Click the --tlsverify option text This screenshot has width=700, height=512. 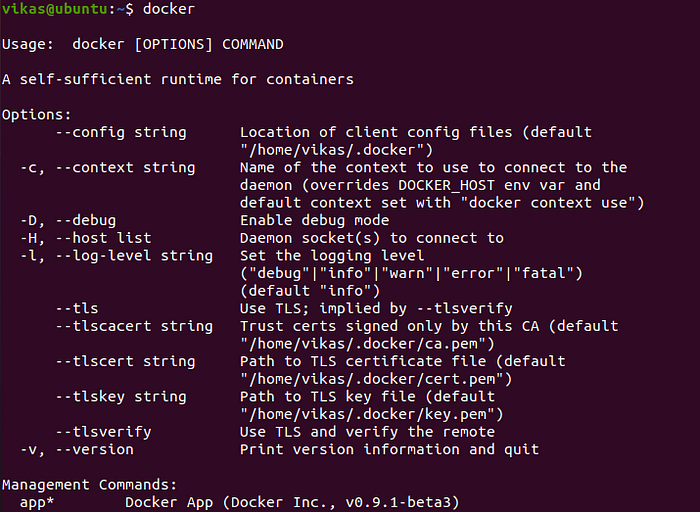[104, 432]
